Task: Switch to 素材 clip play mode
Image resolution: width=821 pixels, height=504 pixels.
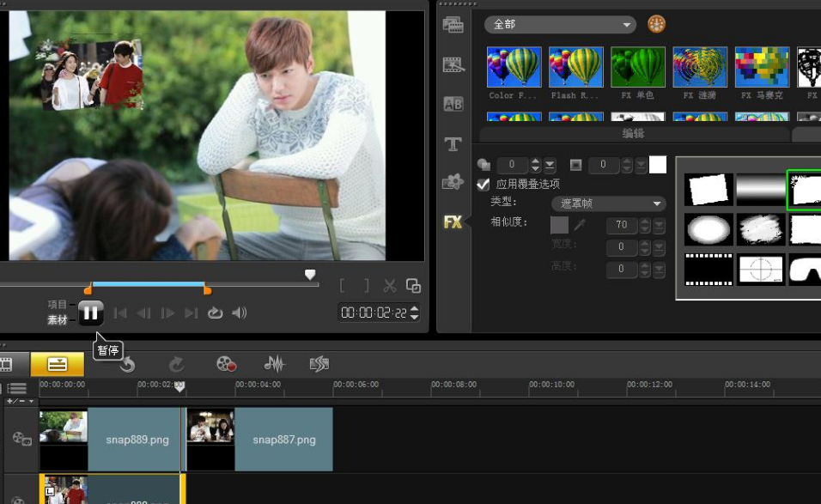Action: (x=58, y=320)
